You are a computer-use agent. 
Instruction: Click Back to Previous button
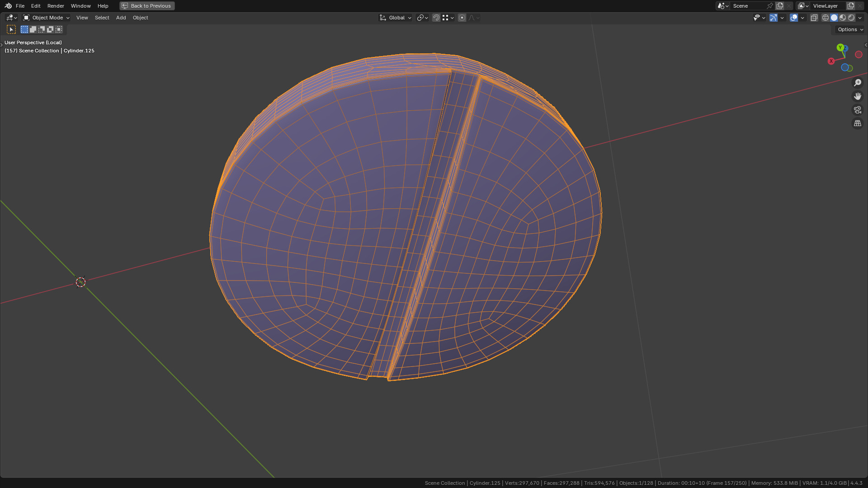point(147,6)
